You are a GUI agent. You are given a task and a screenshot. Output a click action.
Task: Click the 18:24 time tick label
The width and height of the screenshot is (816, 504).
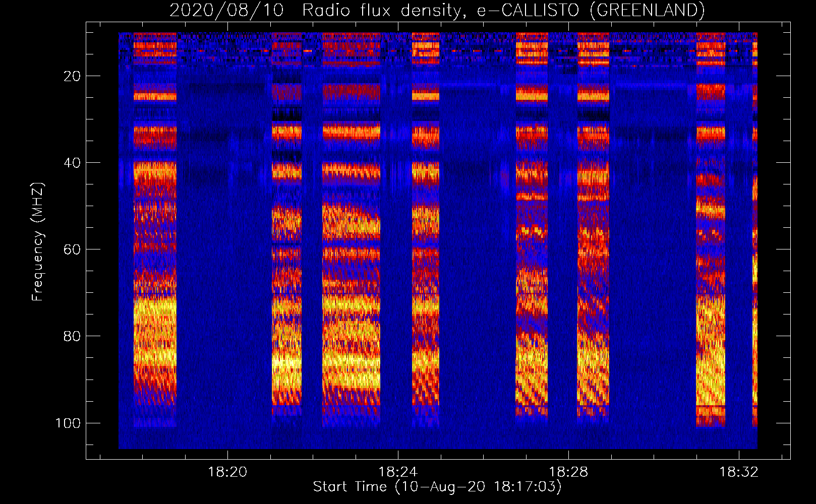pyautogui.click(x=398, y=472)
